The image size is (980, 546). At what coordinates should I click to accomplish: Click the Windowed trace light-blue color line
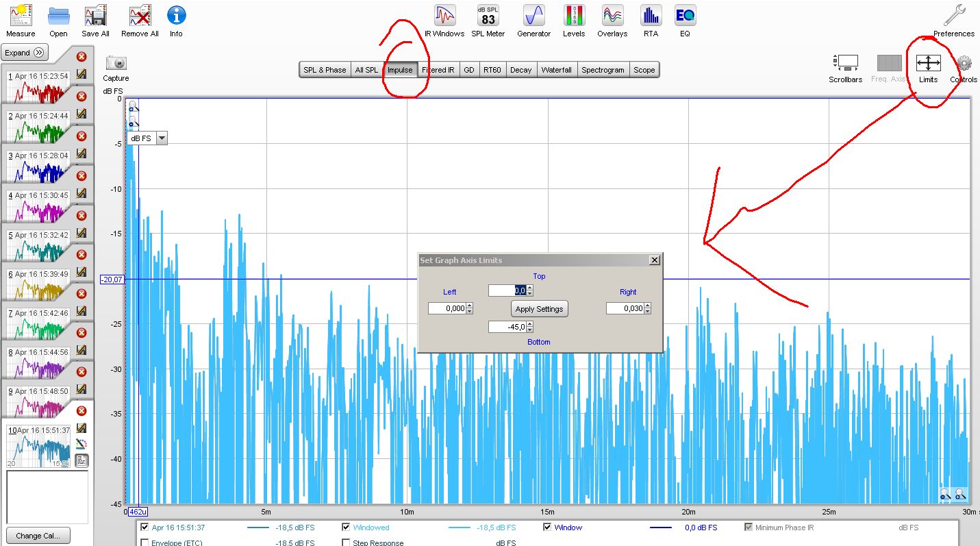point(459,528)
